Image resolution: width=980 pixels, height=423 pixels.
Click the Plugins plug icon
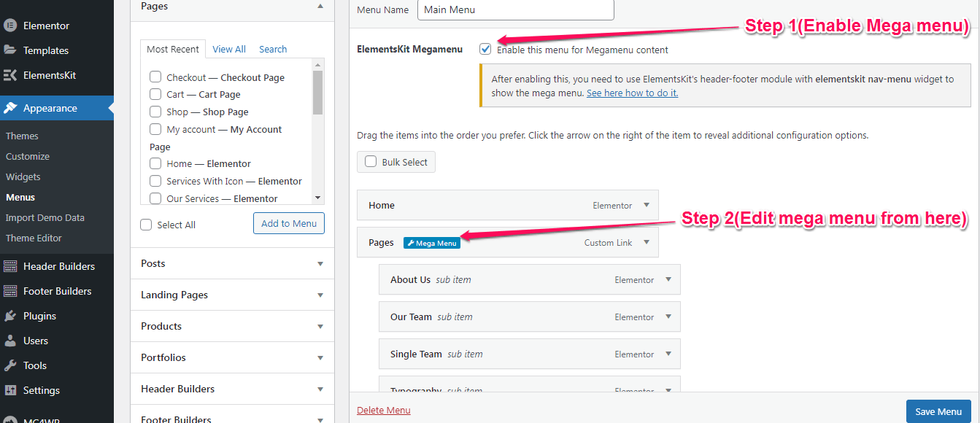(10, 316)
